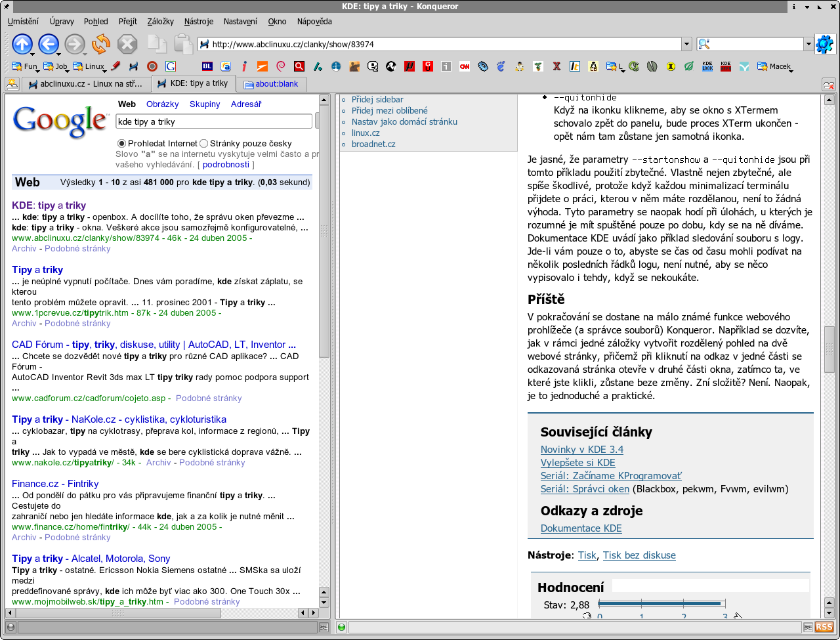840x640 pixels.
Task: Open the 'Job' bookmarks folder
Action: pyautogui.click(x=56, y=66)
